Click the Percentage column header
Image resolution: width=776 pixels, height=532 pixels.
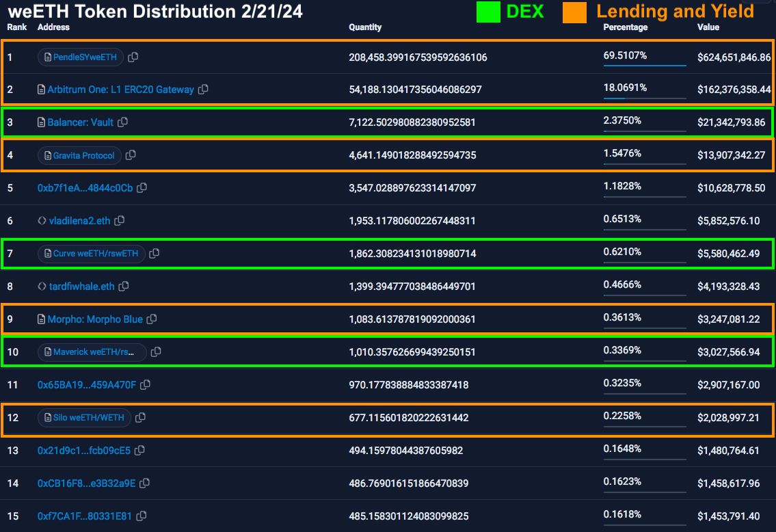coord(625,27)
